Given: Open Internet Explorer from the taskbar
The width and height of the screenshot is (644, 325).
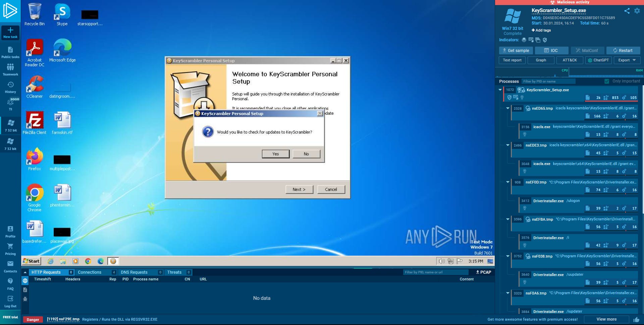Looking at the screenshot, I should tap(51, 261).
